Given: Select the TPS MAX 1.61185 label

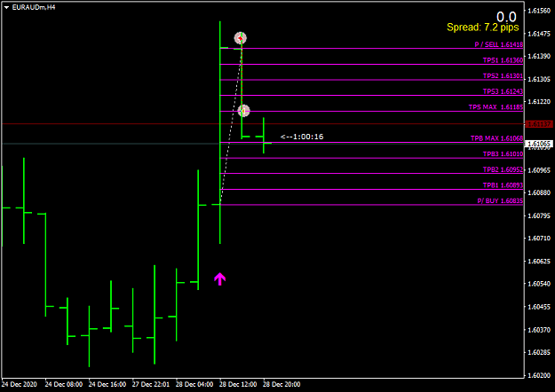Looking at the screenshot, I should (496, 107).
